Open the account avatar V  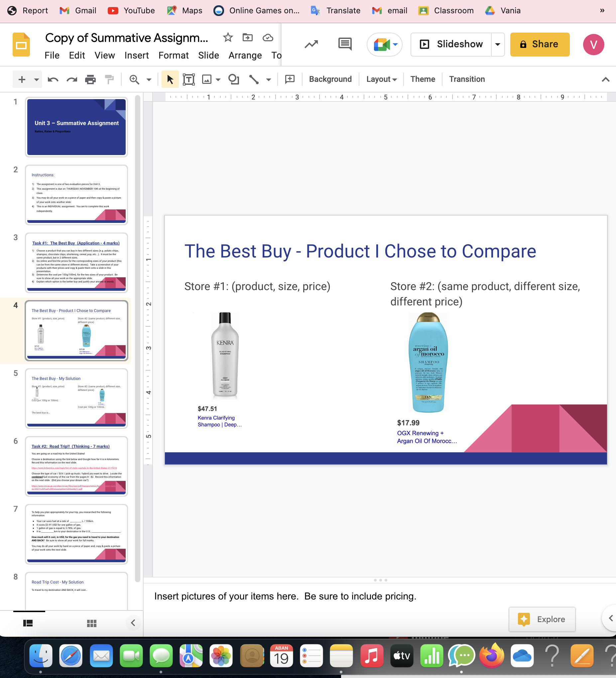(593, 44)
